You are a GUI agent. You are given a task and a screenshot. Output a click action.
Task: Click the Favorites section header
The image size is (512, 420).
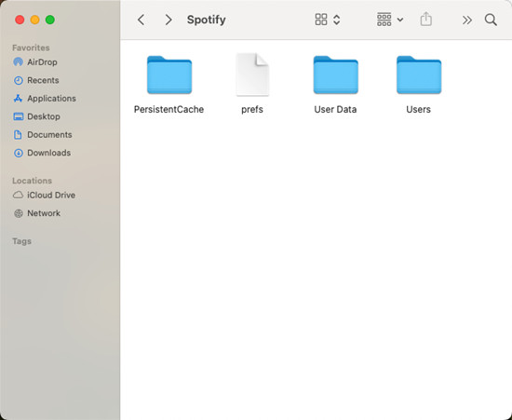coord(31,48)
